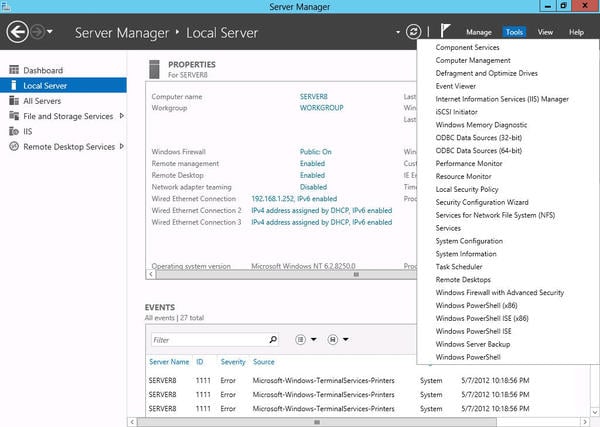Start Windows Memory Diagnostic
600x427 pixels.
click(x=481, y=125)
